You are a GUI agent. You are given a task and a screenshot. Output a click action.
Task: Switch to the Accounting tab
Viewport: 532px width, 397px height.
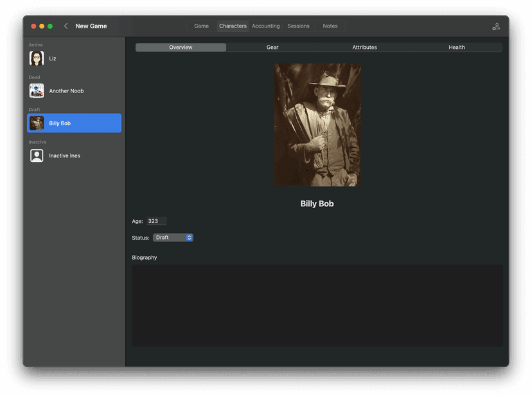[x=265, y=26]
